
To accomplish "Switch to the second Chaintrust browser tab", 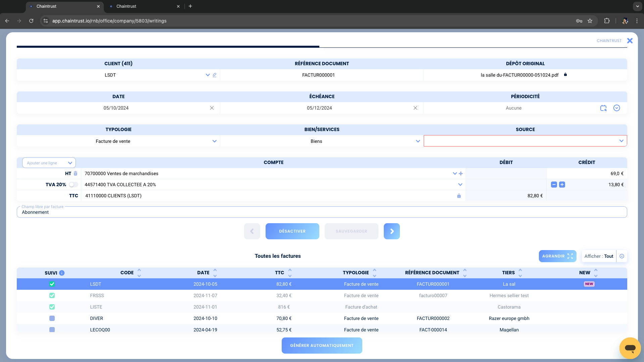I will [144, 6].
